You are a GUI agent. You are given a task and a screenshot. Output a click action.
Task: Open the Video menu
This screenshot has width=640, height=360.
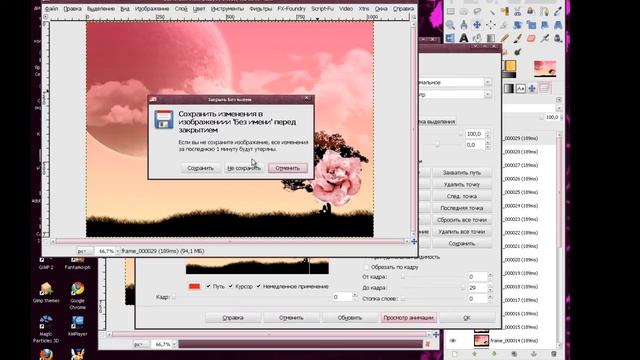pyautogui.click(x=346, y=9)
